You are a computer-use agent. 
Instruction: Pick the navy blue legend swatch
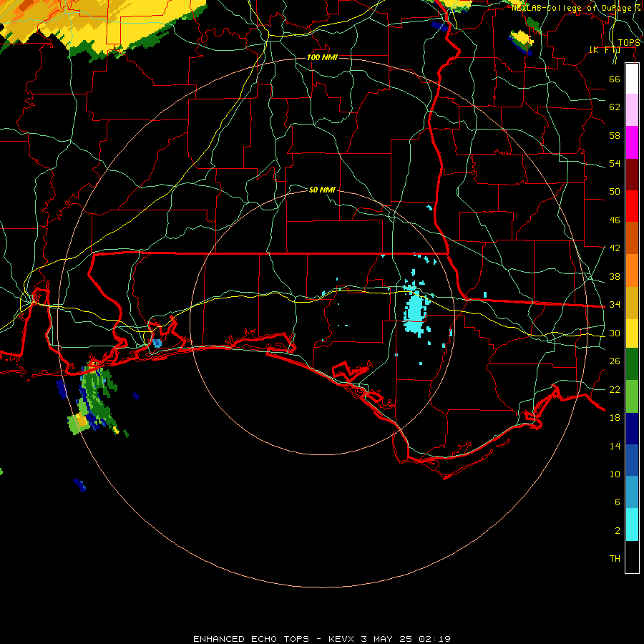(632, 429)
